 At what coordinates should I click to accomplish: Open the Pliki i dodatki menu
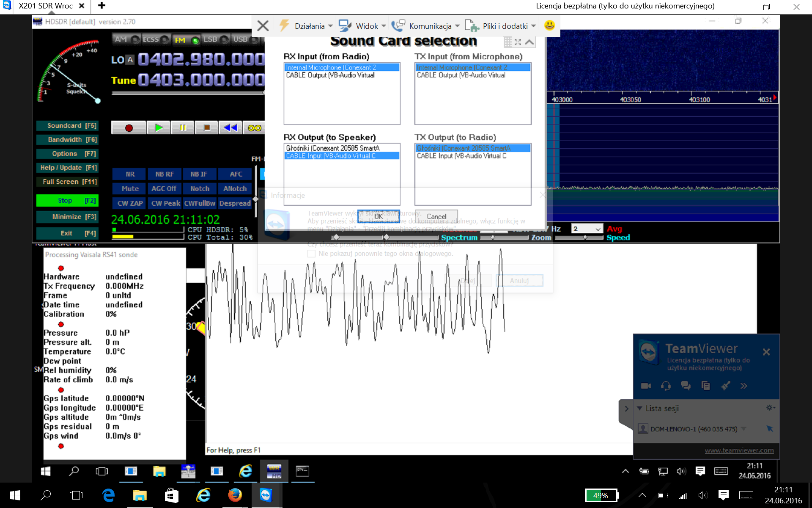pos(500,26)
